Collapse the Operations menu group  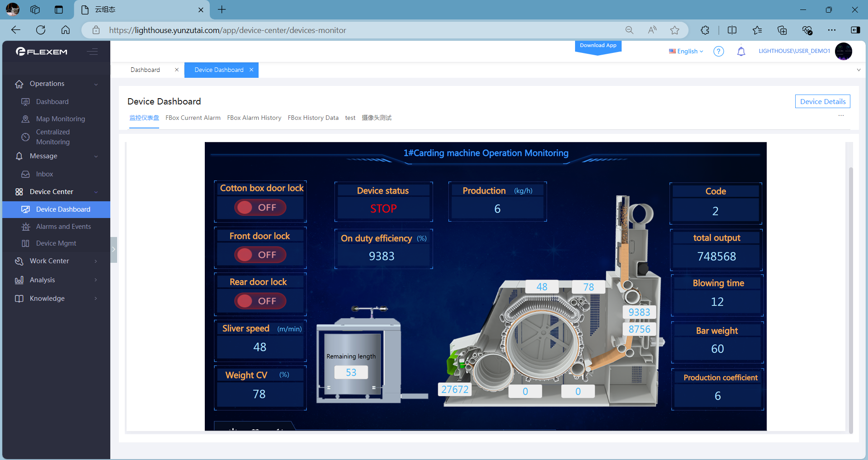click(96, 85)
